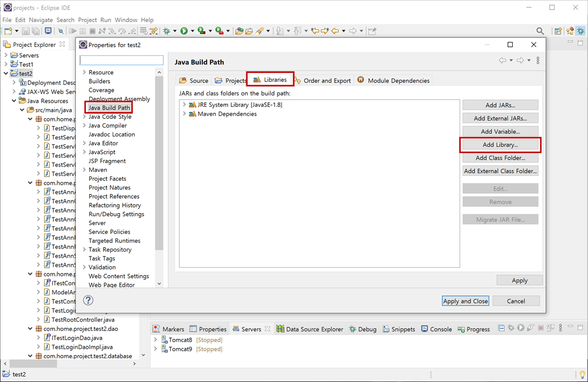Open the Data Source Explorer tab
Image resolution: width=588 pixels, height=382 pixels.
pyautogui.click(x=310, y=329)
